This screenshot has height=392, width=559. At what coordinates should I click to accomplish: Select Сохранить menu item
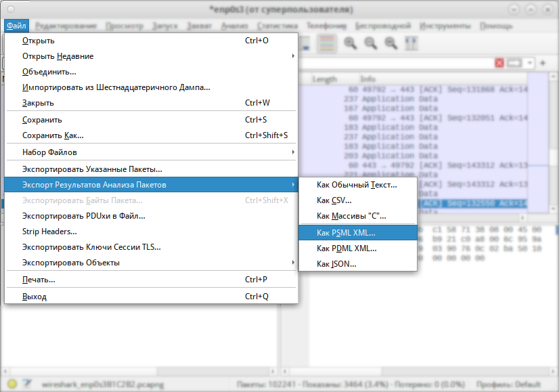tap(151, 120)
